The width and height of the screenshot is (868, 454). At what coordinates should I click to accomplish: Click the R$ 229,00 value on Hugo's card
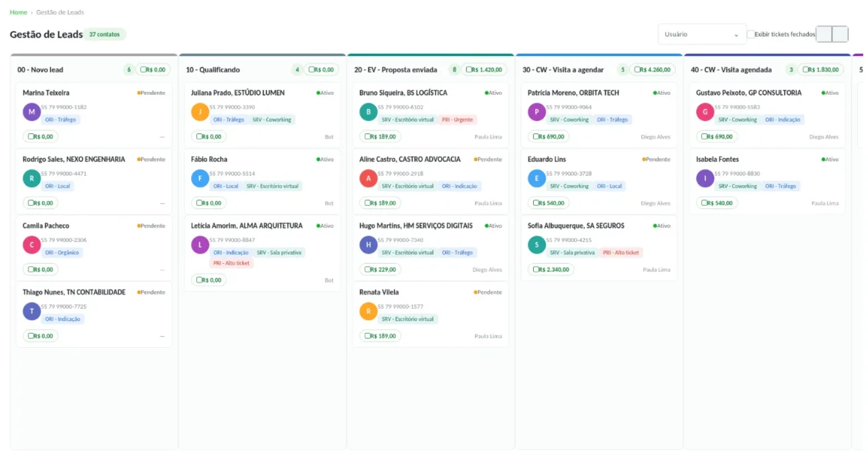[381, 270]
